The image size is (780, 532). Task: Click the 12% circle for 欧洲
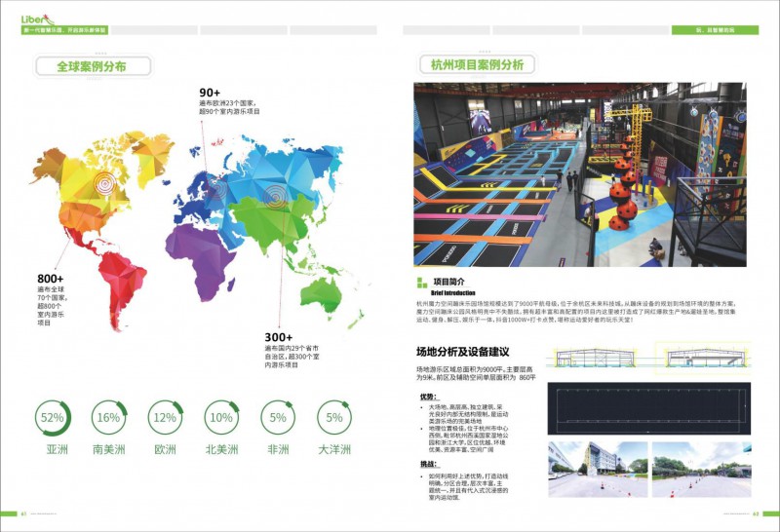click(165, 418)
